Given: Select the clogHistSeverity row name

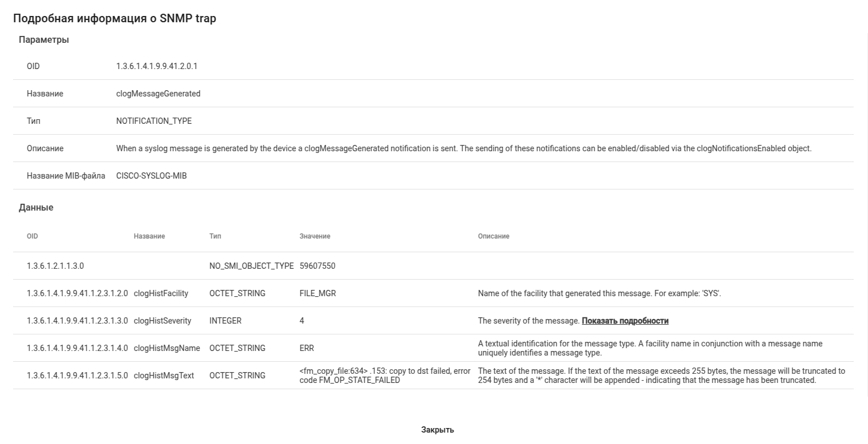Looking at the screenshot, I should pyautogui.click(x=162, y=321).
